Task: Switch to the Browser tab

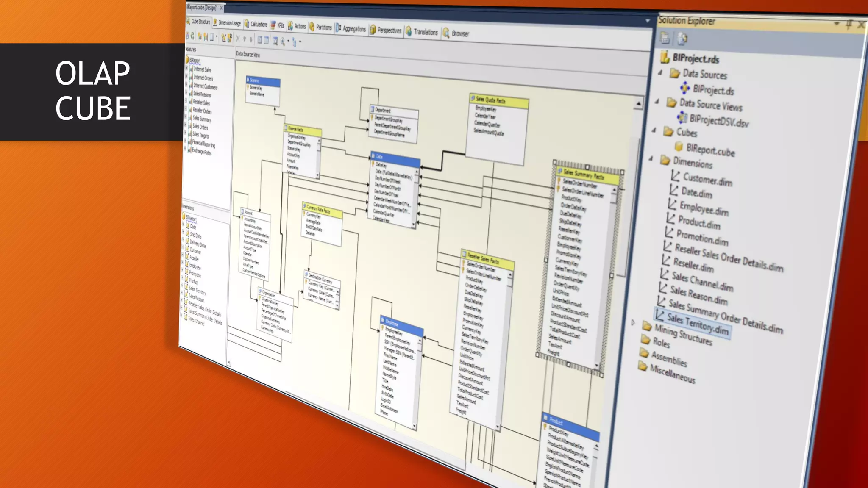Action: 459,33
